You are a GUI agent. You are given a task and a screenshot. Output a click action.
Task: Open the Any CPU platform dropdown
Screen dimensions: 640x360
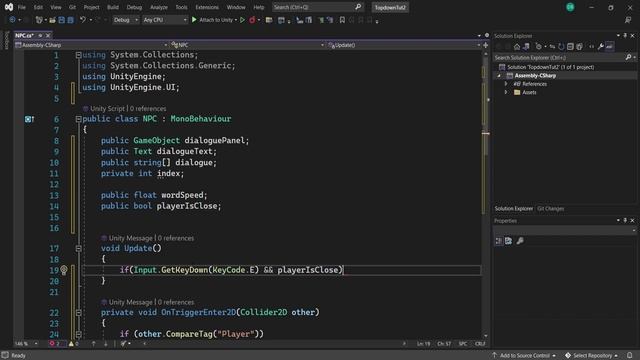(x=164, y=20)
